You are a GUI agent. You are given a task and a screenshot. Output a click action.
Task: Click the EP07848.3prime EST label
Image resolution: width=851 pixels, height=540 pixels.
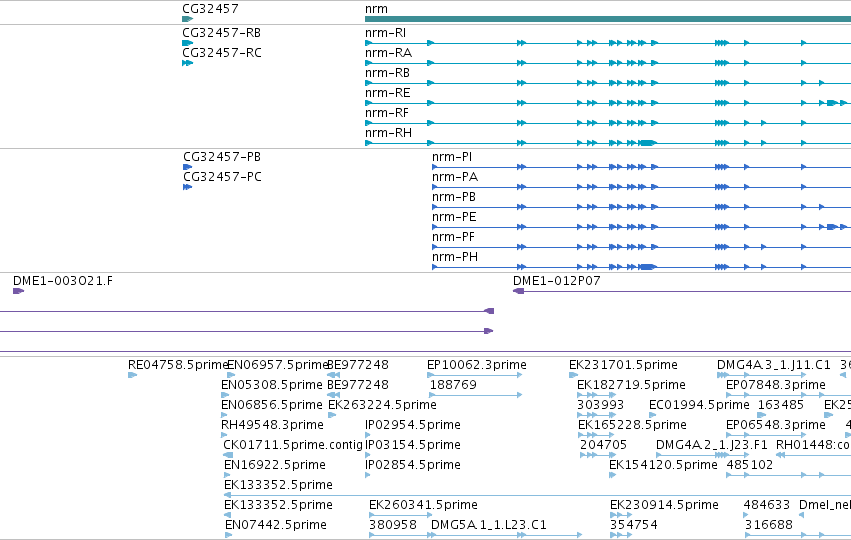776,385
